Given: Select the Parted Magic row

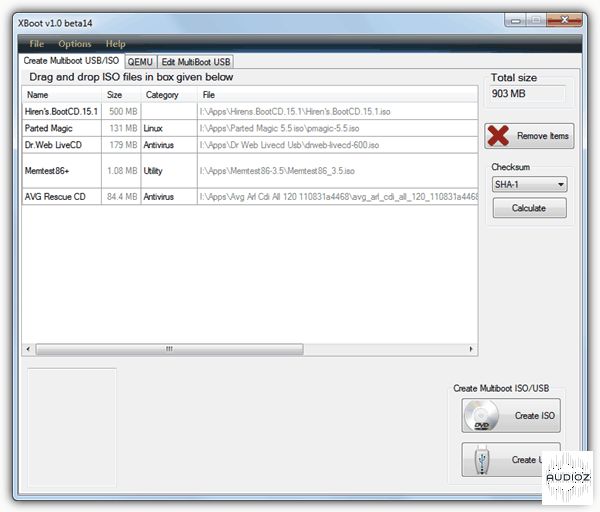Looking at the screenshot, I should (250, 128).
